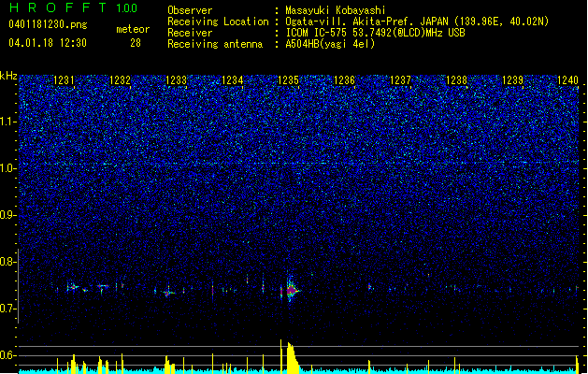Click the 0.9 kHz axis label
The height and width of the screenshot is (374, 588).
[8, 215]
